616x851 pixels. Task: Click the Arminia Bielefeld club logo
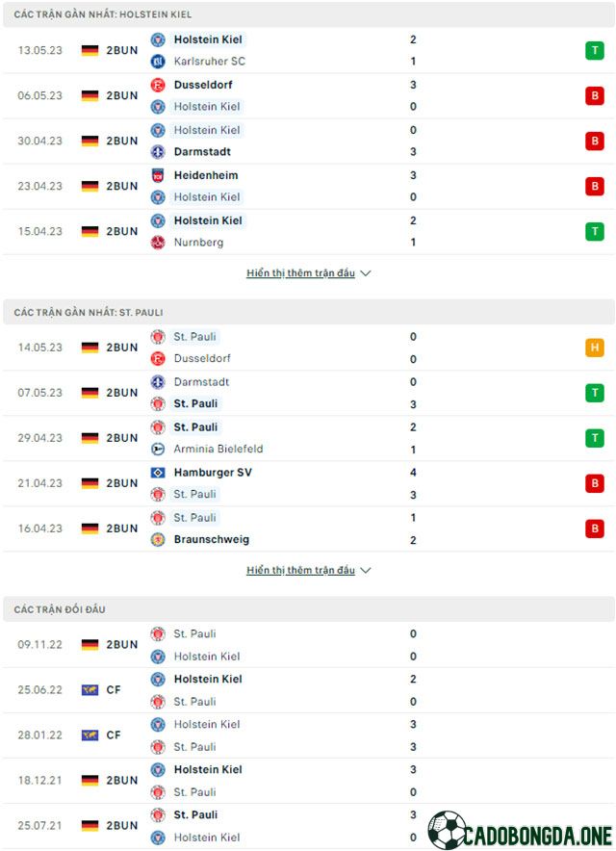pos(158,449)
